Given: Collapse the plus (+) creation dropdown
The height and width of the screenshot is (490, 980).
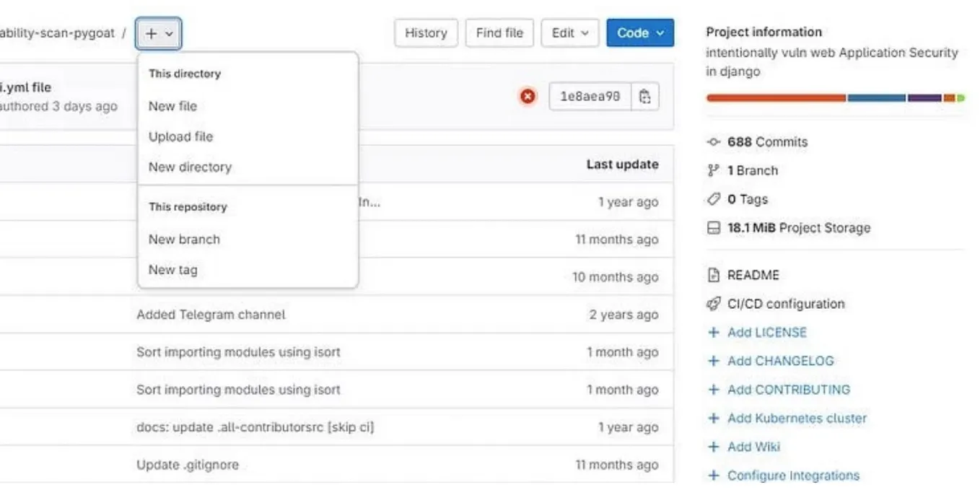Looking at the screenshot, I should point(158,32).
